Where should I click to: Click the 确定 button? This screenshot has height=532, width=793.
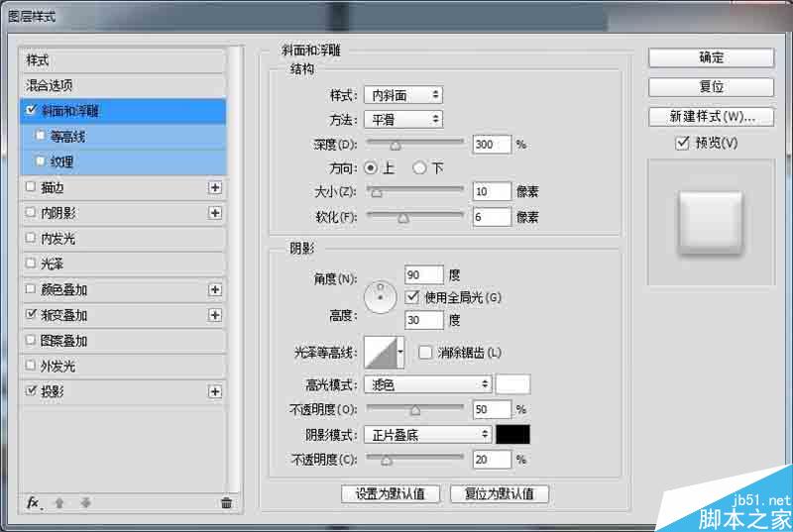711,57
